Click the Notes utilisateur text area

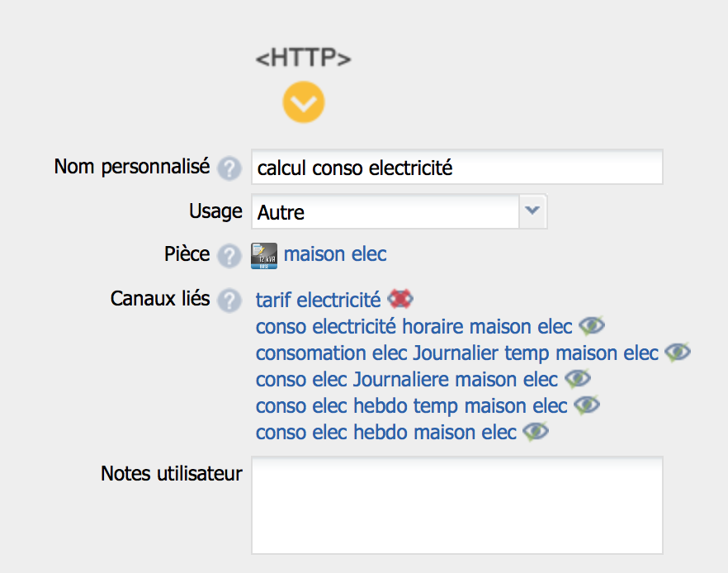(x=457, y=505)
